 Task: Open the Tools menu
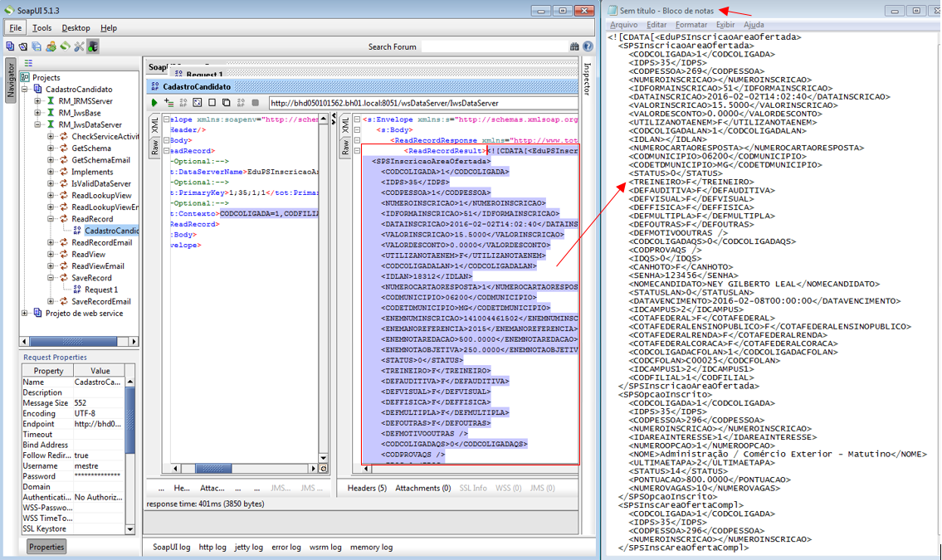pyautogui.click(x=42, y=27)
